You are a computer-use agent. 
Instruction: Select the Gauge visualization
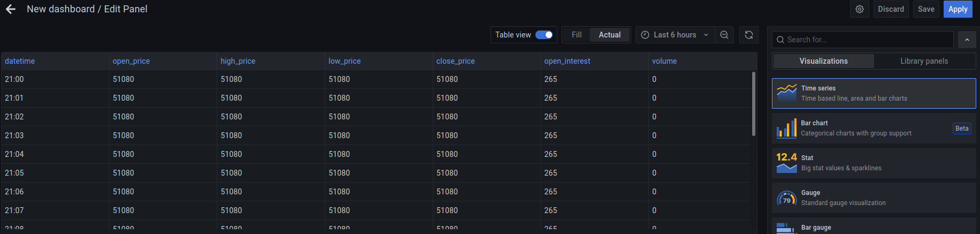(x=874, y=198)
